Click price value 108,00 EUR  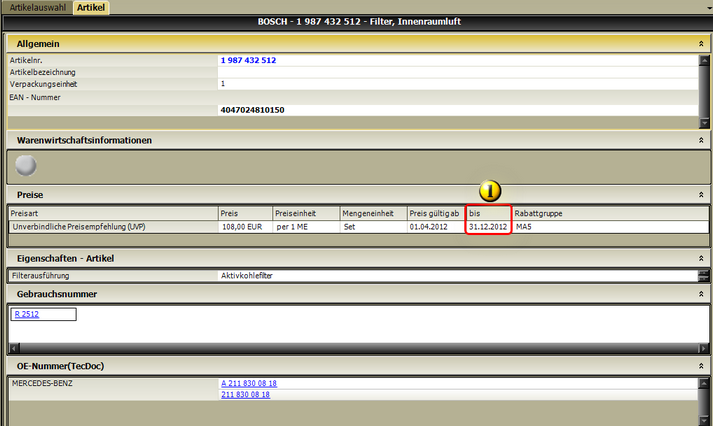pyautogui.click(x=242, y=227)
